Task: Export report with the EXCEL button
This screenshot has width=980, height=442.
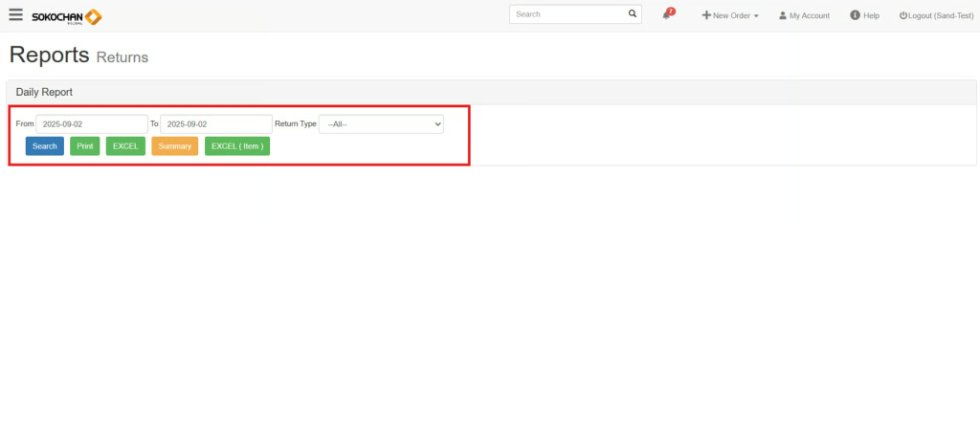Action: click(125, 146)
